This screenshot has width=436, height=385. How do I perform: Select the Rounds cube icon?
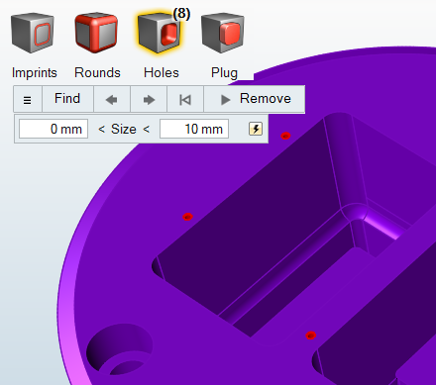point(96,33)
